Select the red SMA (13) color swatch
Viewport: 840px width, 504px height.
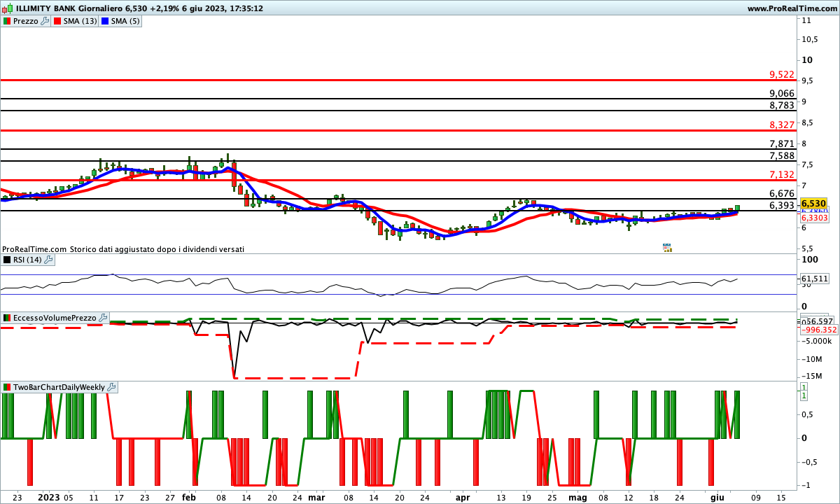pyautogui.click(x=57, y=21)
